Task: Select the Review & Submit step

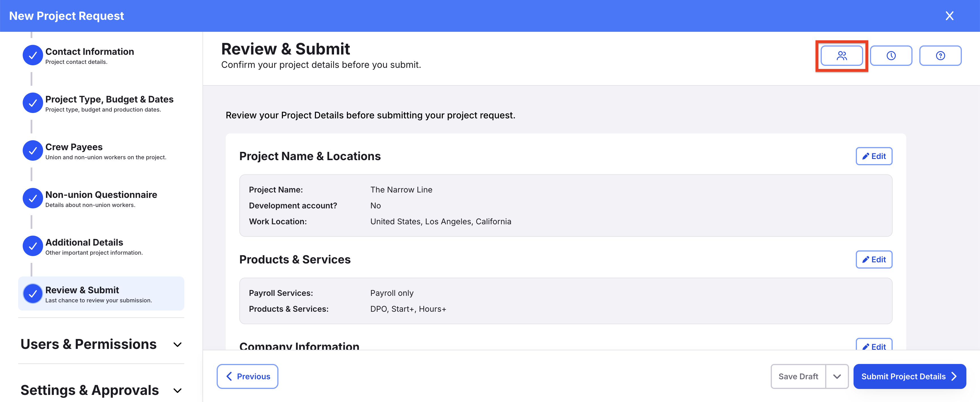Action: coord(101,293)
